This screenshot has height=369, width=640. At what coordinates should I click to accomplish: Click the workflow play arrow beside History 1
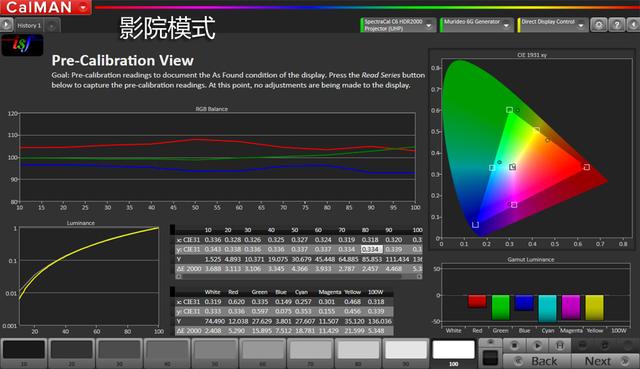(x=6, y=25)
